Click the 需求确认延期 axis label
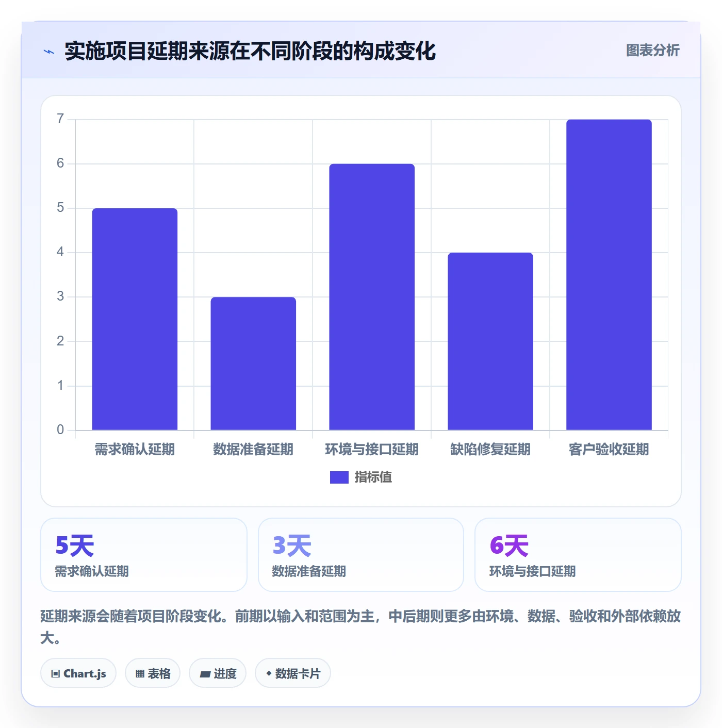 click(135, 450)
